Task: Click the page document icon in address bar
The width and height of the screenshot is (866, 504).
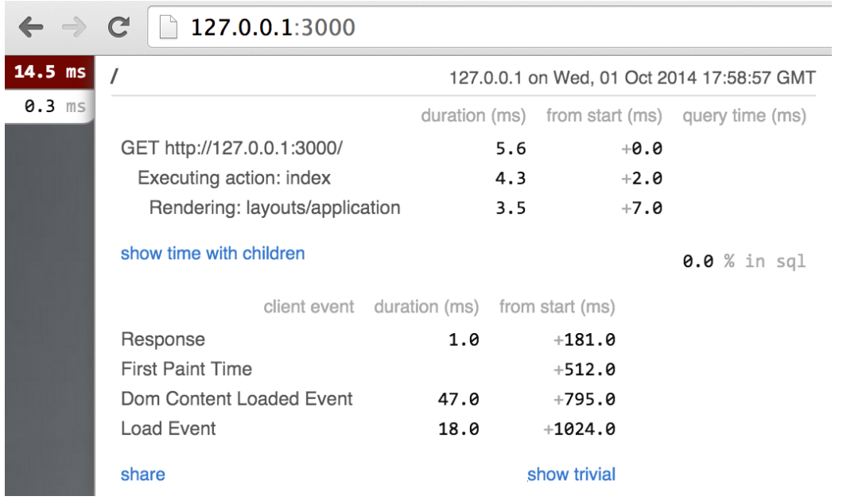Action: [168, 28]
